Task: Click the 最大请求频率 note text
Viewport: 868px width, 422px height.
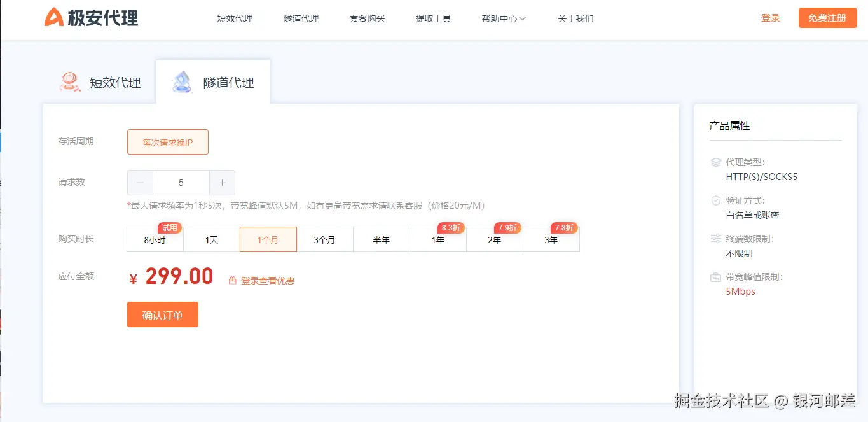Action: tap(307, 206)
